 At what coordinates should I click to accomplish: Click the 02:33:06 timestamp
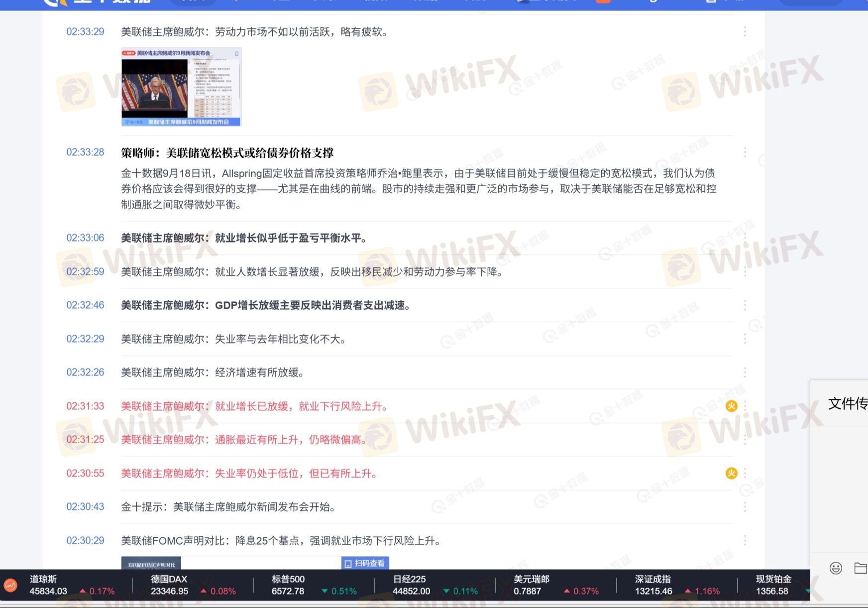[85, 238]
